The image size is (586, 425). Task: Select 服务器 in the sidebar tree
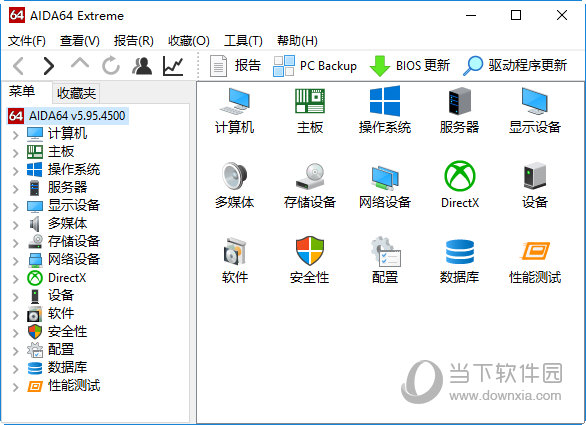(57, 187)
